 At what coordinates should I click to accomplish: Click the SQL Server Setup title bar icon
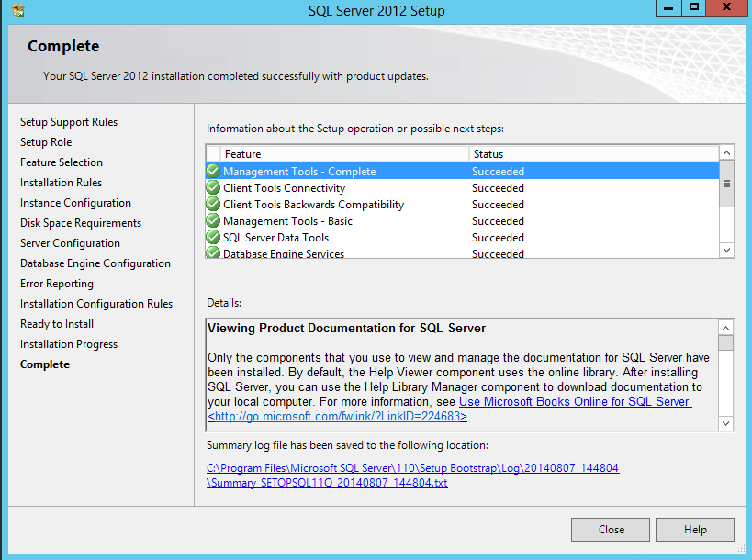[18, 10]
